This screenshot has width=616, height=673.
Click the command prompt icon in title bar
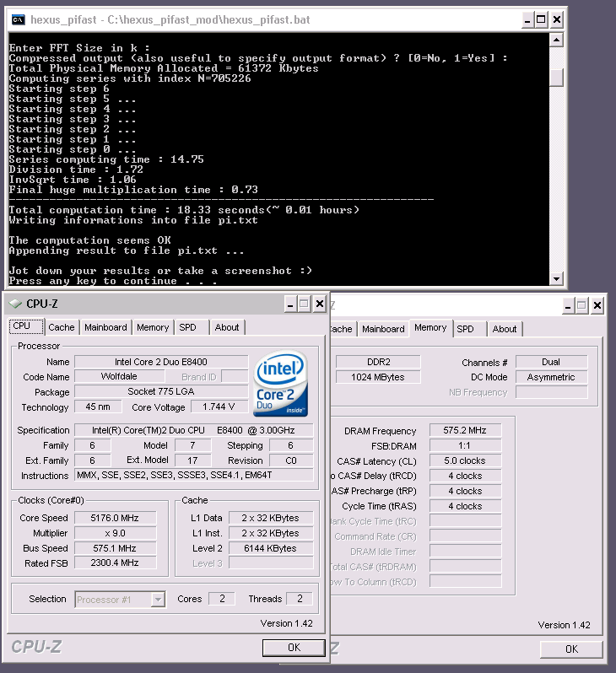point(18,19)
